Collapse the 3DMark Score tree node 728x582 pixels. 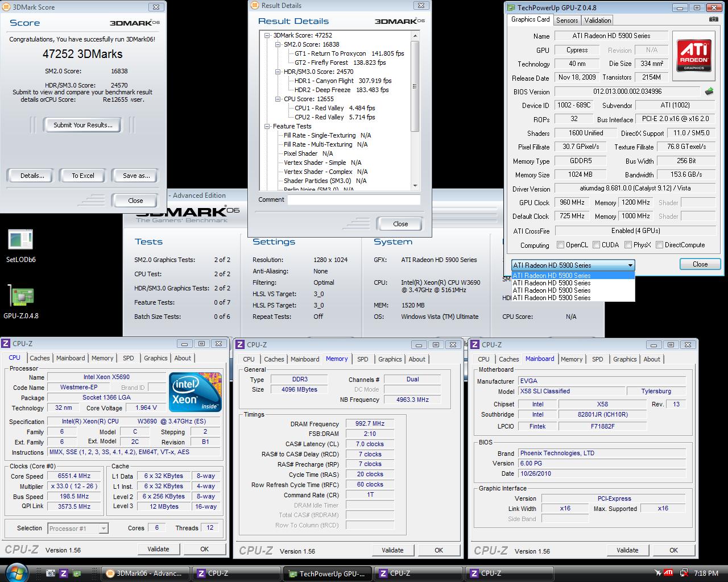tap(267, 35)
